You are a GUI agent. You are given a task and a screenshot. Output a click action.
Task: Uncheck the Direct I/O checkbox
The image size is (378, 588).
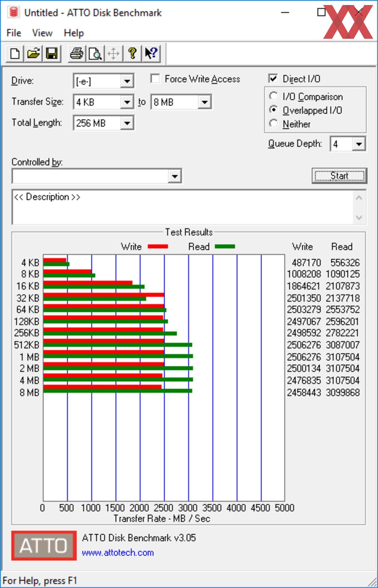click(273, 79)
